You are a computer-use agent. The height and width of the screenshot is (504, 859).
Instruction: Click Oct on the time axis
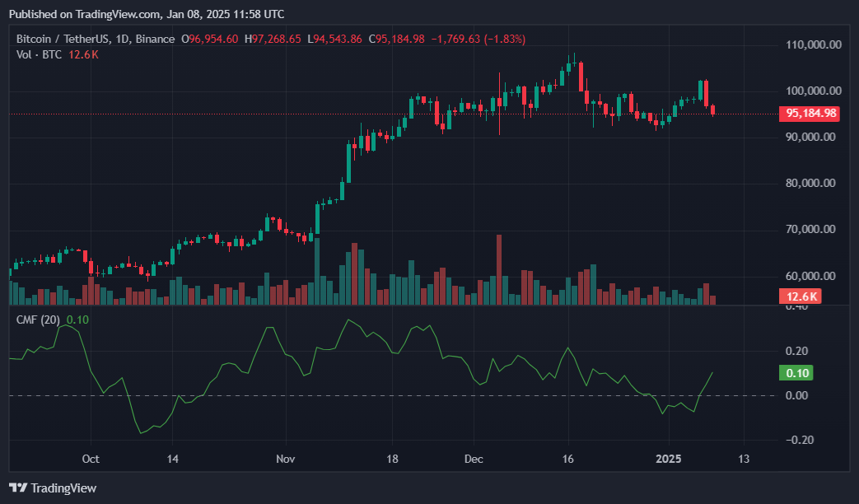91,459
